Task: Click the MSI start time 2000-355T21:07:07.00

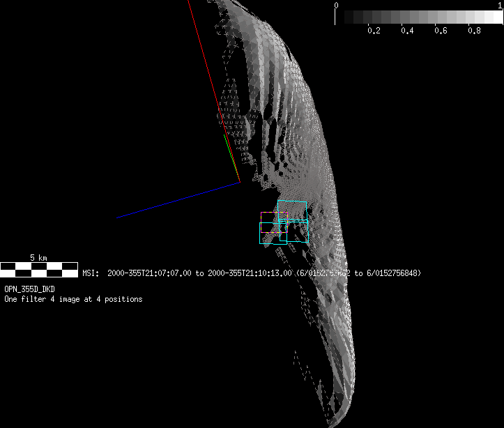Action: point(149,273)
